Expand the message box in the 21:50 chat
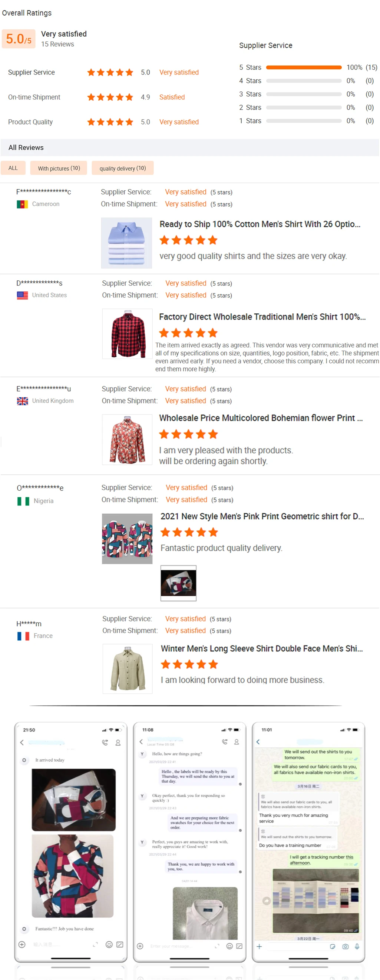This screenshot has height=980, width=380. point(96,944)
